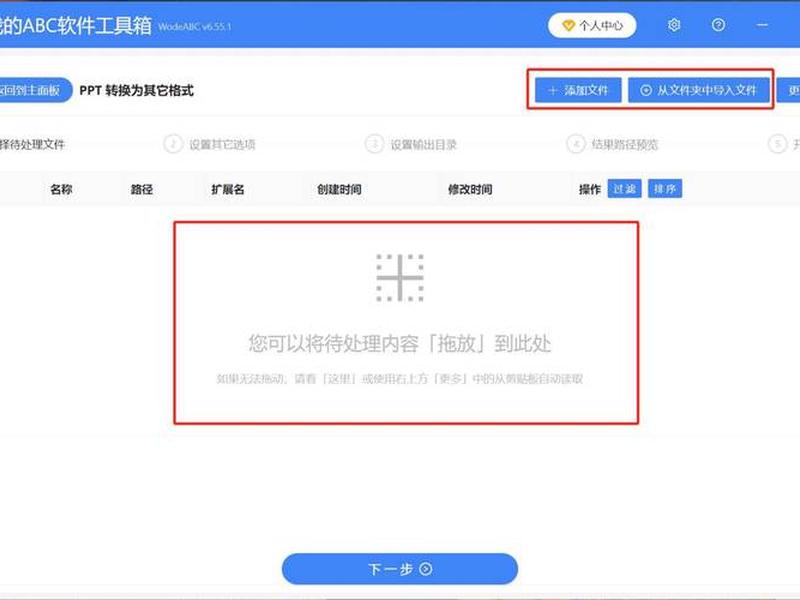Open help via the question mark icon
800x600 pixels.
click(718, 25)
